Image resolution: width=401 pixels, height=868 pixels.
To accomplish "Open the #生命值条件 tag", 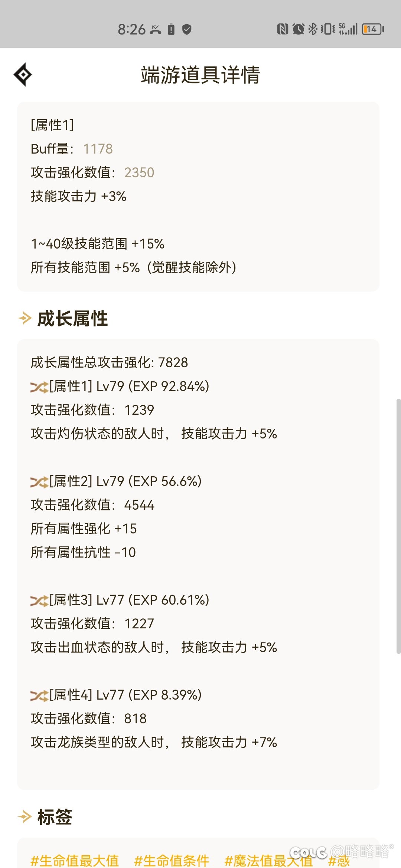I will [x=172, y=860].
